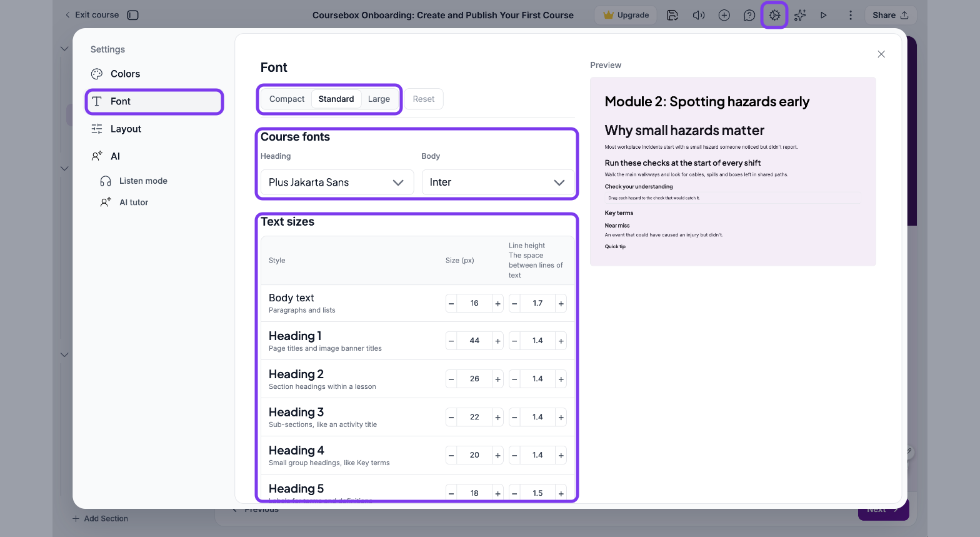Decrease Heading 2 size
The width and height of the screenshot is (980, 537).
pos(451,379)
